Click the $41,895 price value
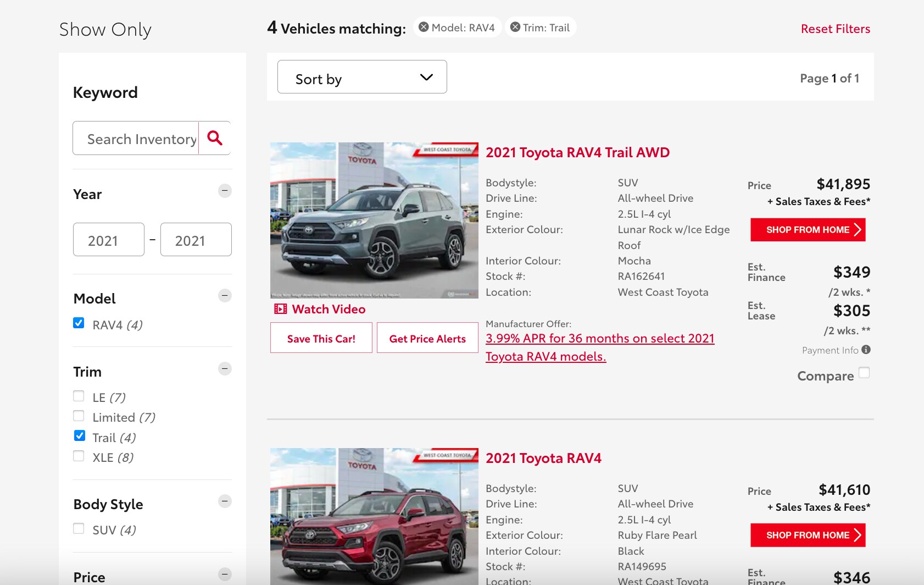This screenshot has width=924, height=585. 843,184
